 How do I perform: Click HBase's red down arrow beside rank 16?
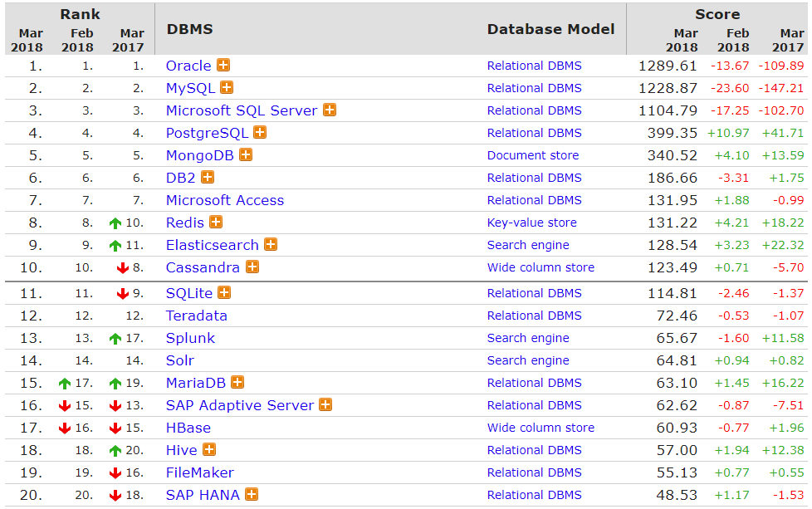pos(65,428)
